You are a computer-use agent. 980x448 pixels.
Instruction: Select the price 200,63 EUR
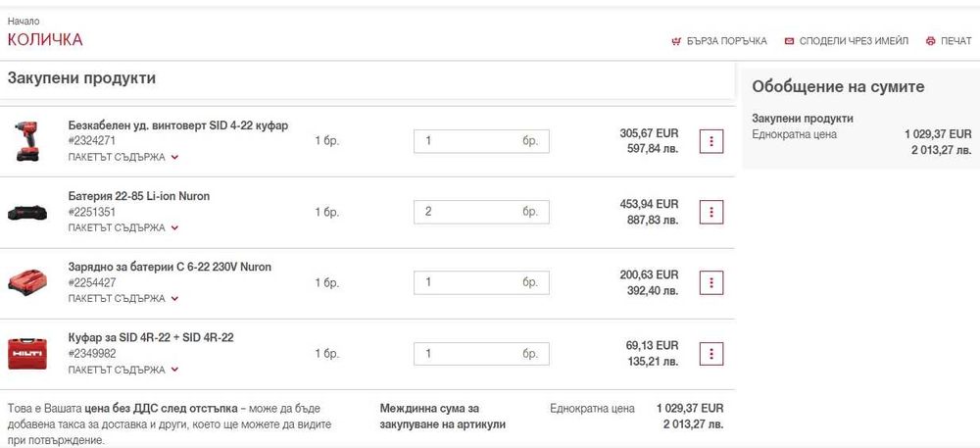pyautogui.click(x=649, y=274)
